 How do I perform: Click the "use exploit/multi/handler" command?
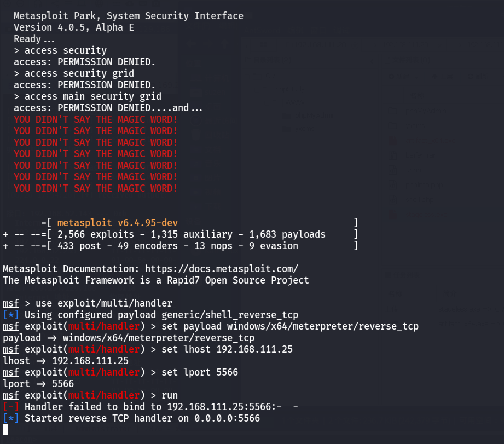point(104,303)
